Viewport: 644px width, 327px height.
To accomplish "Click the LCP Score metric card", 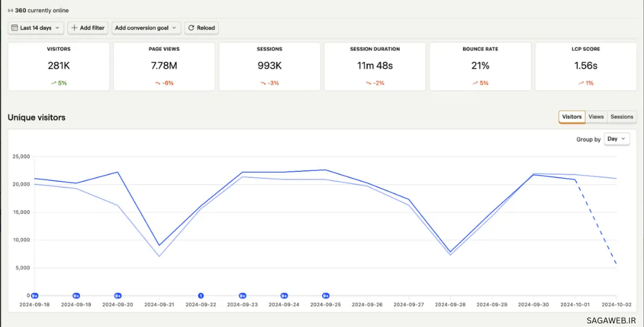I will pyautogui.click(x=585, y=66).
